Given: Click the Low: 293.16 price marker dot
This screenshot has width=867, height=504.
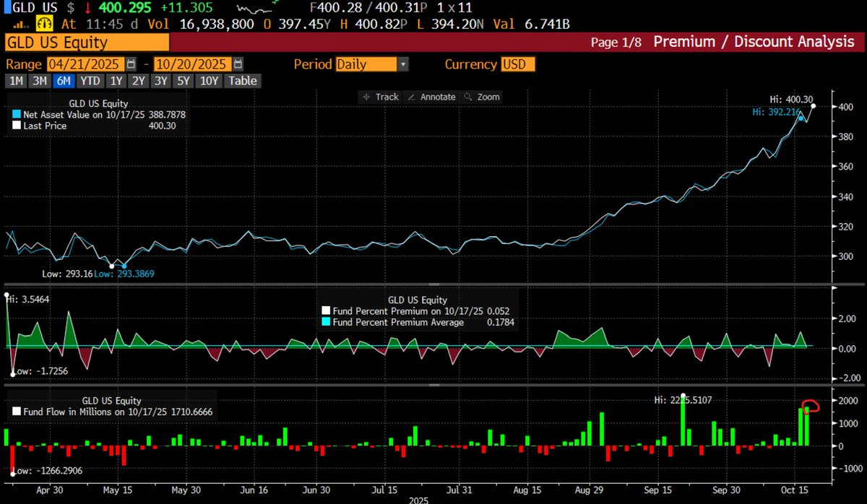Looking at the screenshot, I should [111, 266].
